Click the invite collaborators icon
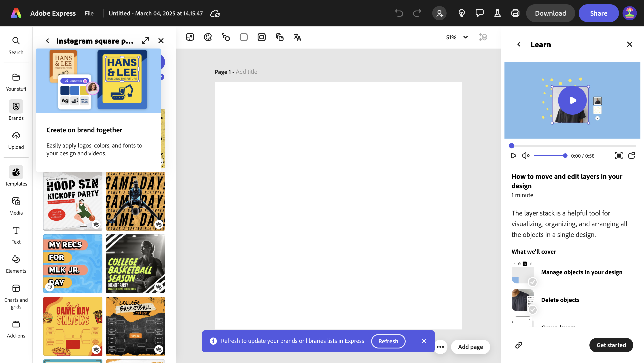This screenshot has height=363, width=644. [x=439, y=13]
